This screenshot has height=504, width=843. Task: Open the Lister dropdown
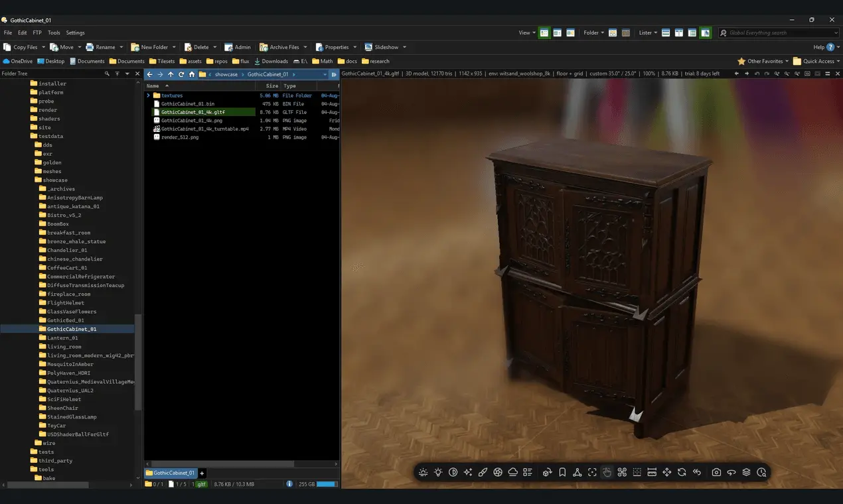pos(648,32)
